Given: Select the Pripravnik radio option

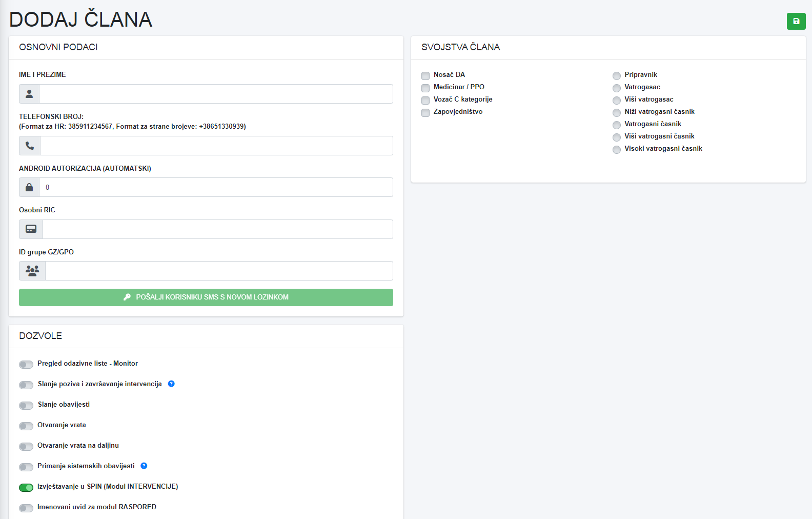Looking at the screenshot, I should [617, 75].
